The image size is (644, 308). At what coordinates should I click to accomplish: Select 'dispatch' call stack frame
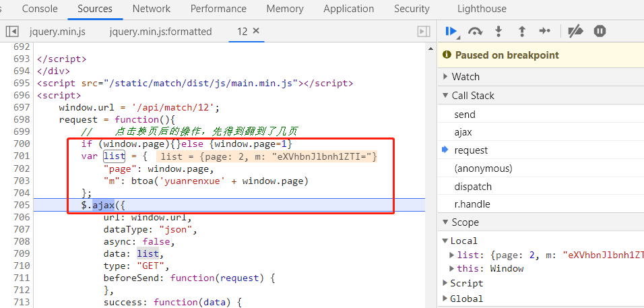[x=473, y=187]
